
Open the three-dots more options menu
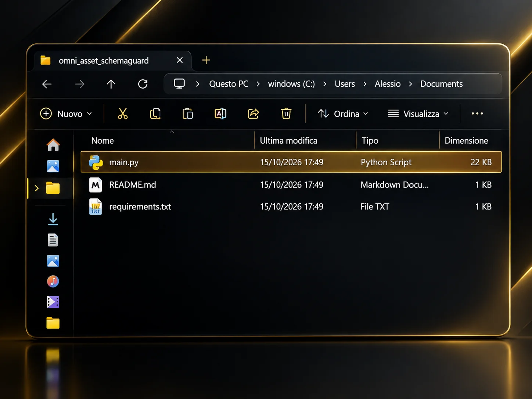tap(477, 114)
